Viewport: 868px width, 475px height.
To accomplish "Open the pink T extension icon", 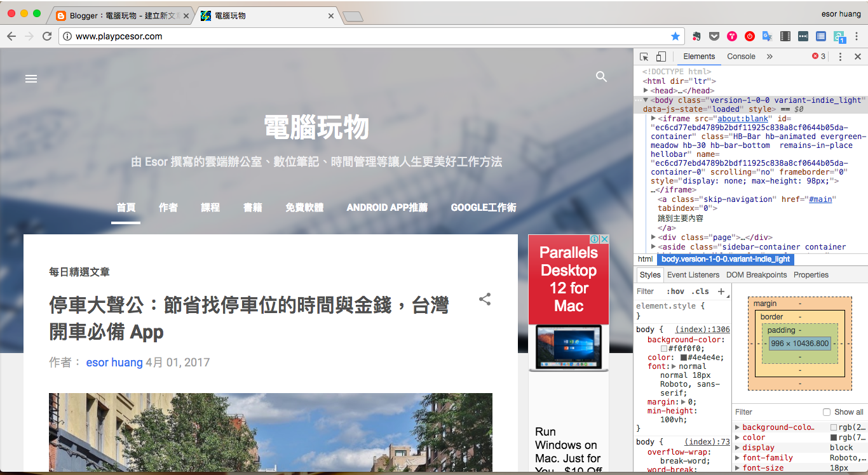I will pos(732,36).
